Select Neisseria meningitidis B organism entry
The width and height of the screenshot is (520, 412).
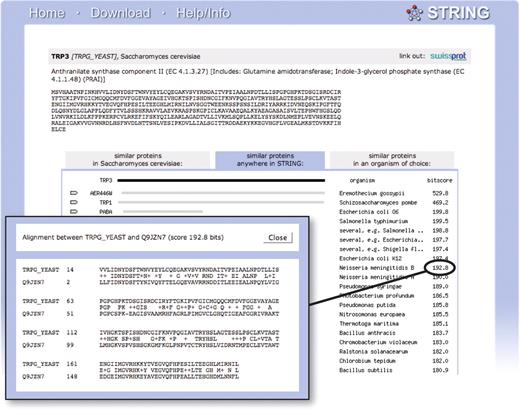click(377, 268)
